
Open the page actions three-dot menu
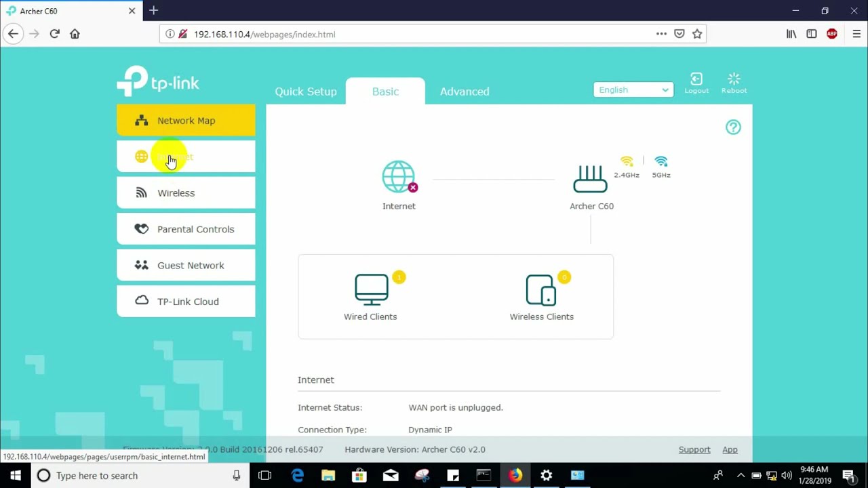661,34
